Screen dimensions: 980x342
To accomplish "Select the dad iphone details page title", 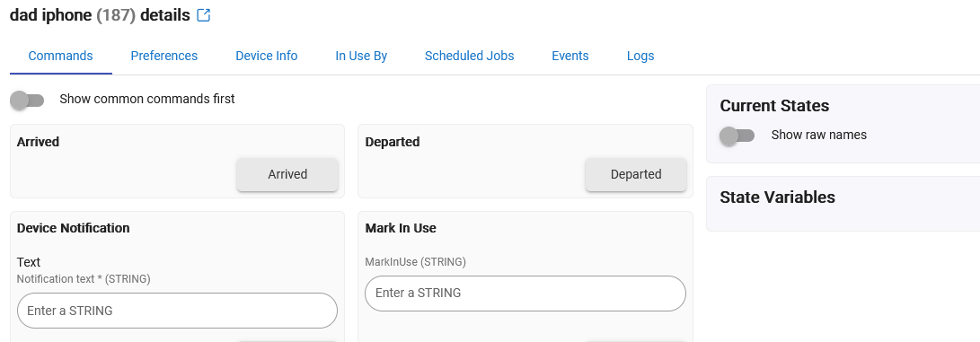I will pyautogui.click(x=100, y=15).
